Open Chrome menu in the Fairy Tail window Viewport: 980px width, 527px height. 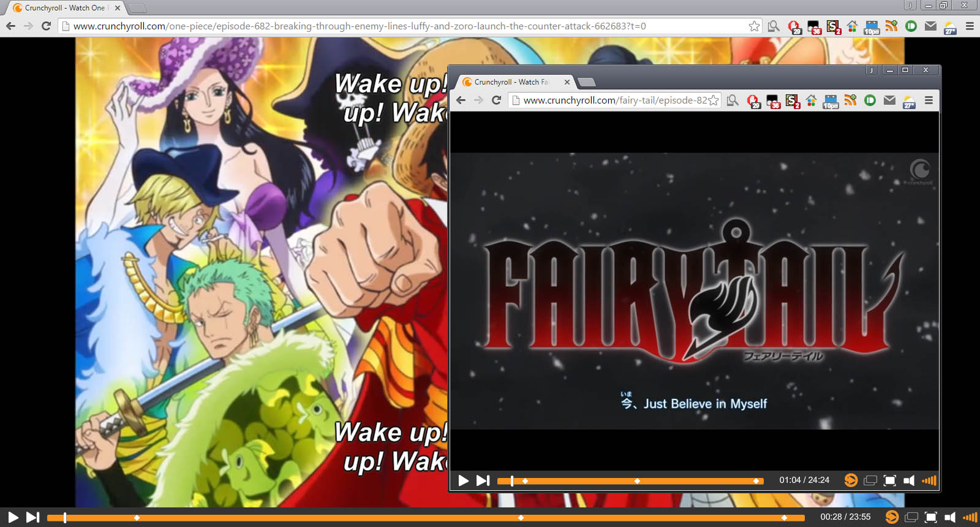click(929, 100)
